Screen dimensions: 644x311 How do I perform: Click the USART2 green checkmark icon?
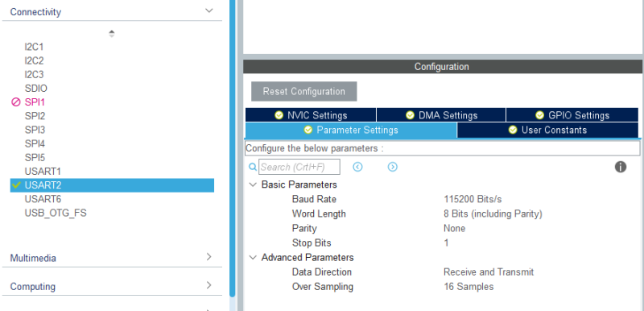tap(16, 185)
